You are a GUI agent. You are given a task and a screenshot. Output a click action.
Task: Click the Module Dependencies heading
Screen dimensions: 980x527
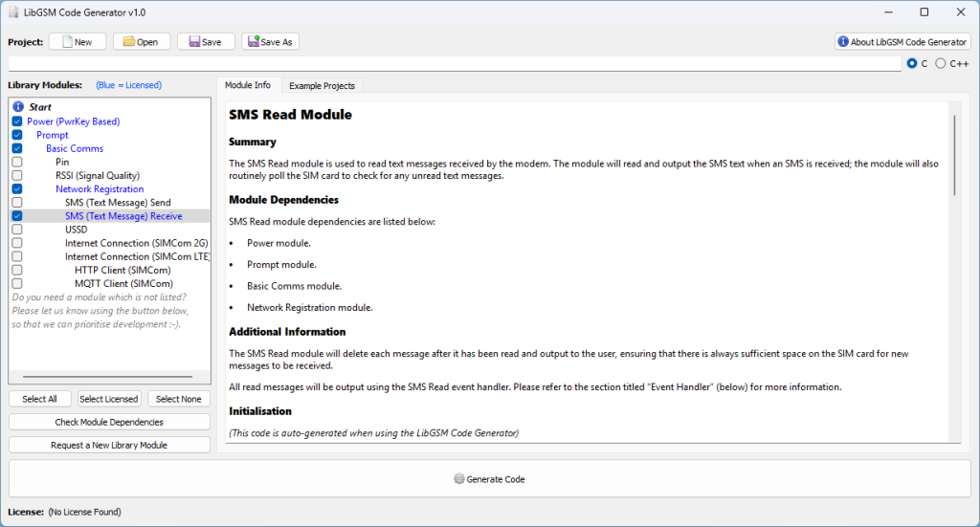(x=283, y=200)
